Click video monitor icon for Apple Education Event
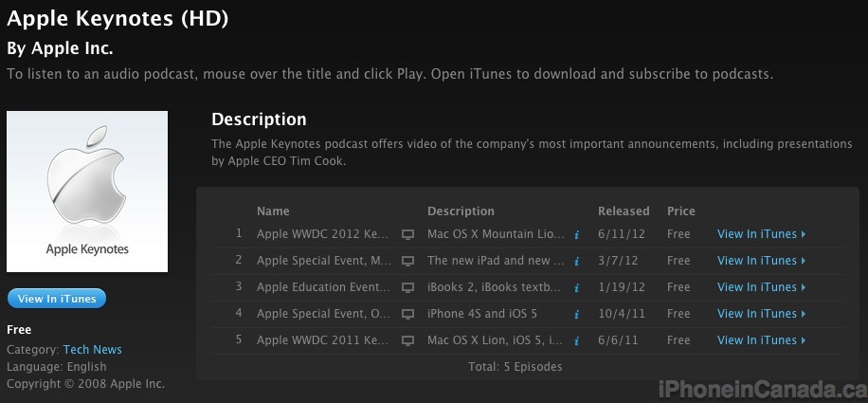 pyautogui.click(x=407, y=288)
